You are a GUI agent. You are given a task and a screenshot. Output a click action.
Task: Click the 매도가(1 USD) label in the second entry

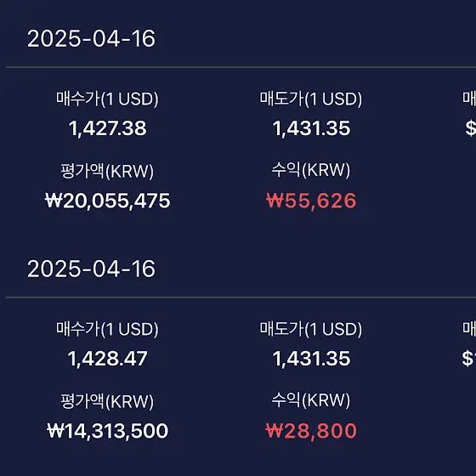[x=311, y=329]
